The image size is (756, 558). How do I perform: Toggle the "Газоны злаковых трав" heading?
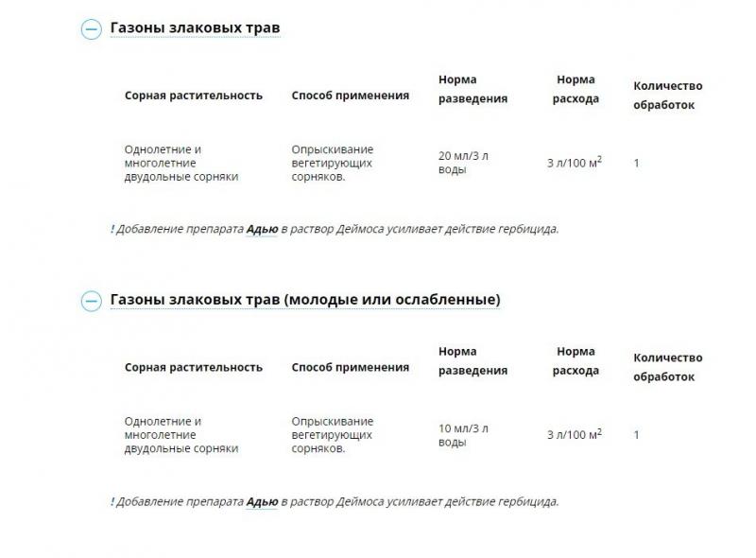(x=196, y=28)
